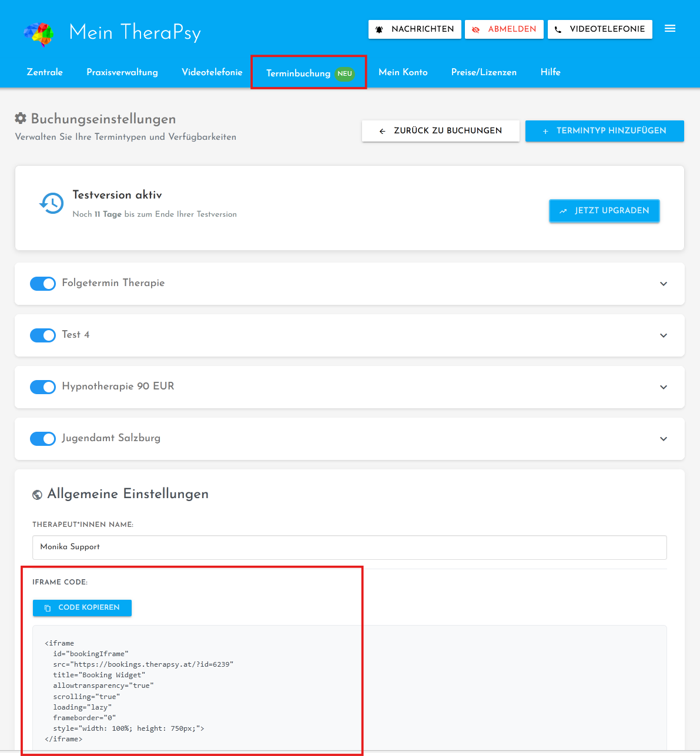Copy the iframe code with Code Kopieren
This screenshot has width=700, height=756.
pos(82,608)
